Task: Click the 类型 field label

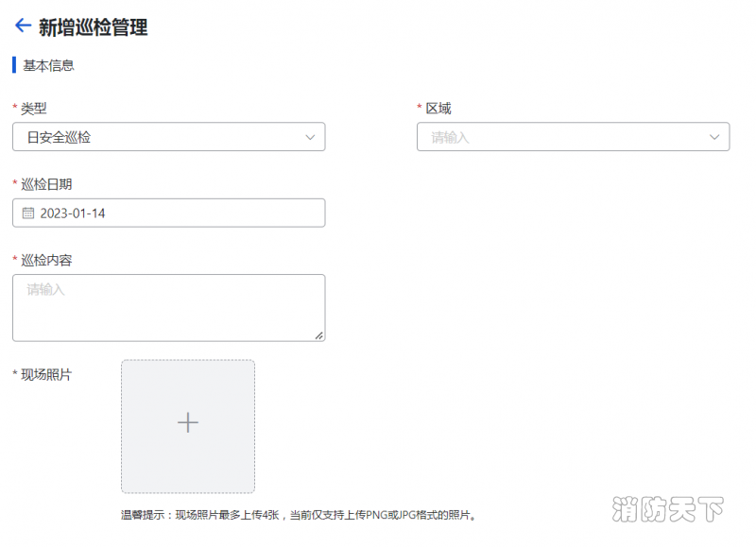Action: click(33, 109)
